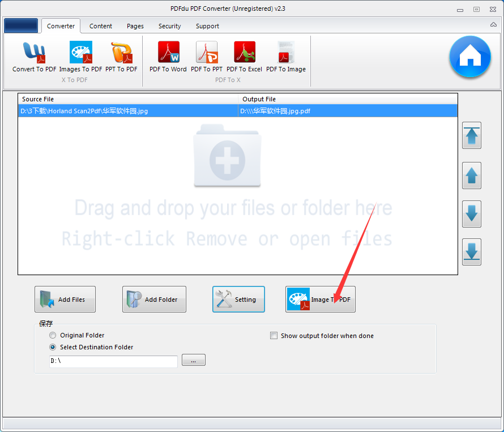Screen dimensions: 504x432
Task: Select the PDF To Excel converter
Action: [x=244, y=57]
